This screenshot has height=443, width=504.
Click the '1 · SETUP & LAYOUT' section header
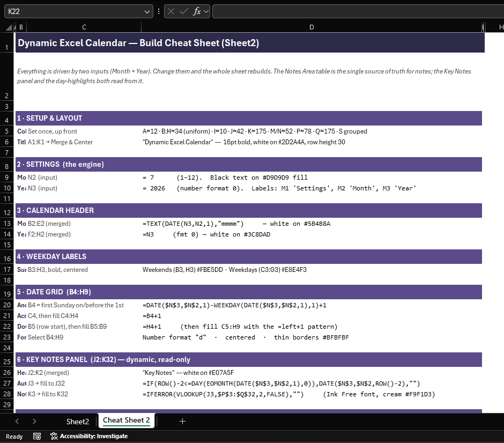[x=249, y=119]
